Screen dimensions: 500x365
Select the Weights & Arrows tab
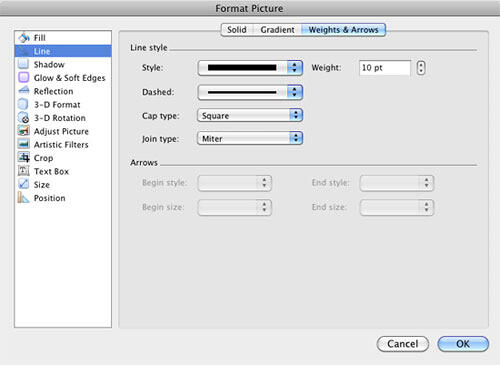pyautogui.click(x=343, y=30)
